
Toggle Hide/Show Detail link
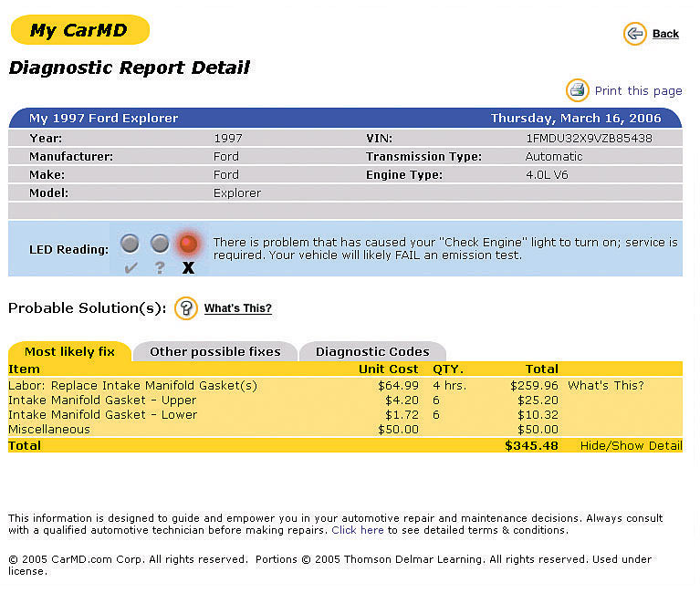click(x=631, y=446)
